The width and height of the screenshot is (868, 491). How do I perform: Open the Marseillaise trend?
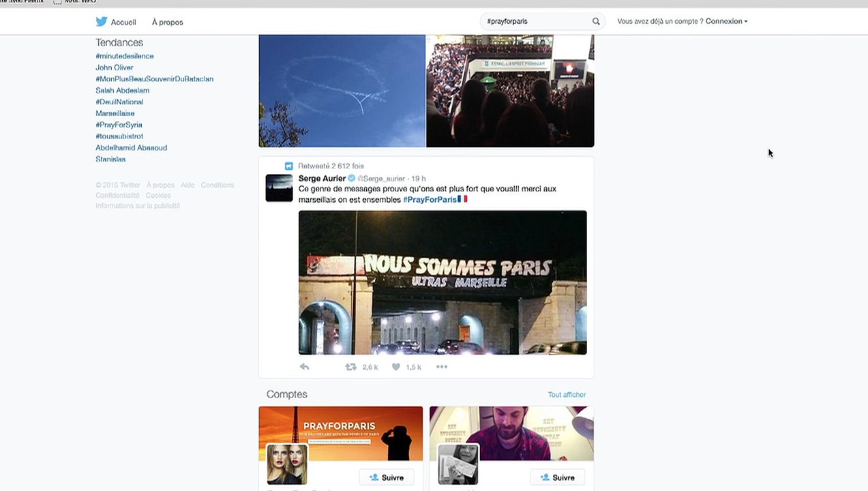(115, 113)
